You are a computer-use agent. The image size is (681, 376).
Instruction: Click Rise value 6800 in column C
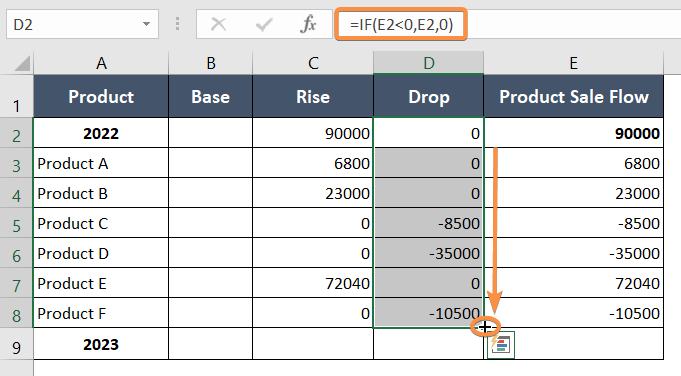(x=313, y=163)
